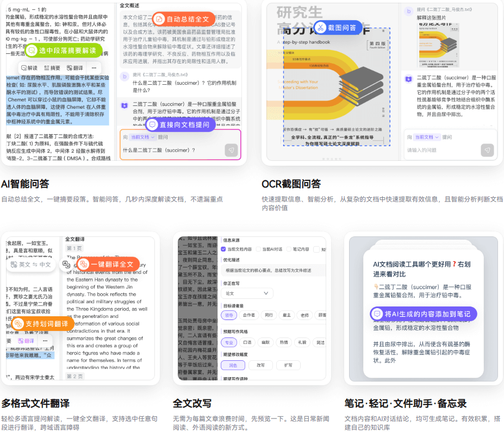The image size is (504, 432).
Task: Click the 翻译 icon next to 摘要
Action: [70, 67]
